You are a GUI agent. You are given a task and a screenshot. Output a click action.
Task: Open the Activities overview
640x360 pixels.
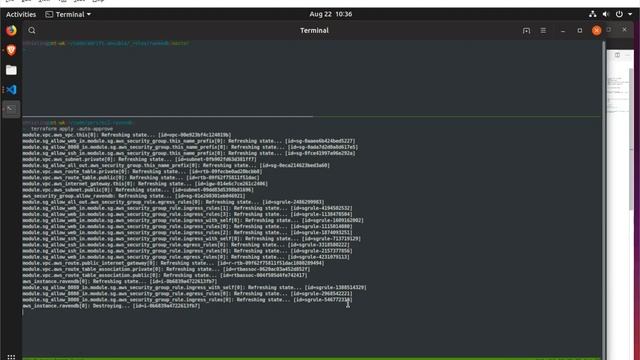tap(21, 14)
